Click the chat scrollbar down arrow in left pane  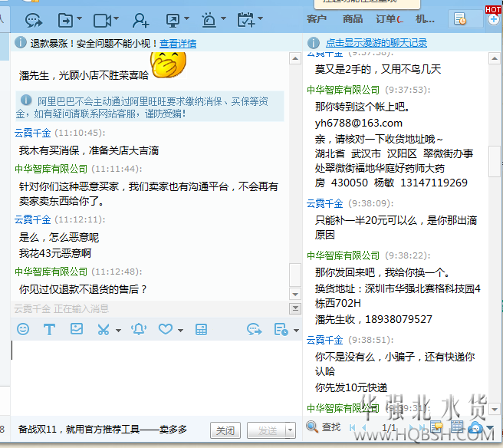tap(295, 294)
